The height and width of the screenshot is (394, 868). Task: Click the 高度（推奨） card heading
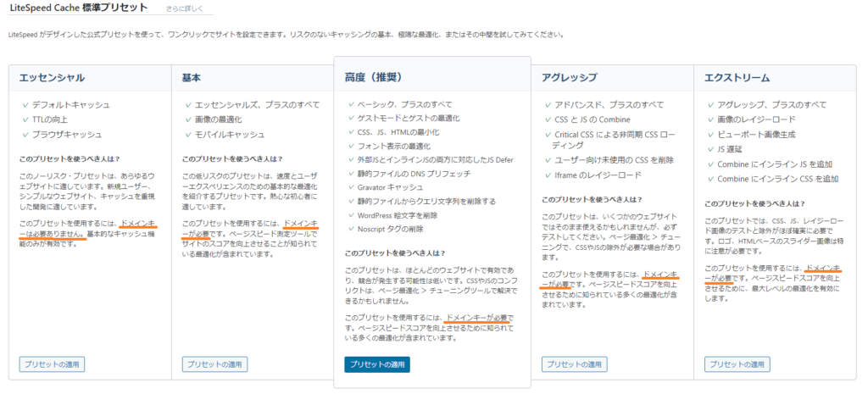pyautogui.click(x=375, y=77)
